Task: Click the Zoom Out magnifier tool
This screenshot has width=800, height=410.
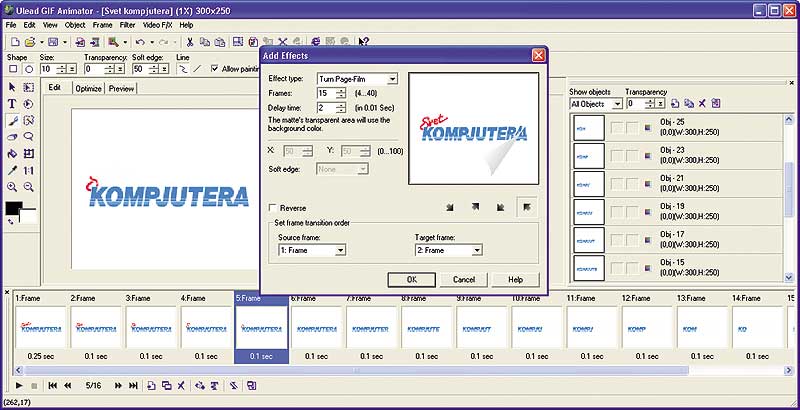Action: point(29,187)
